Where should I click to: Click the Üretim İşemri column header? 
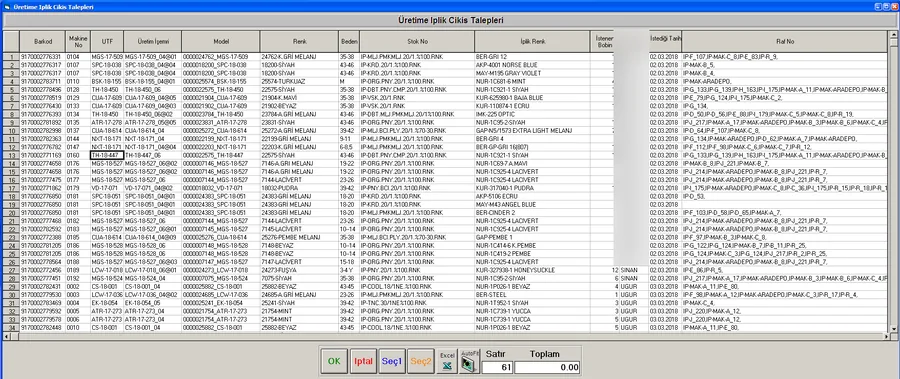153,41
